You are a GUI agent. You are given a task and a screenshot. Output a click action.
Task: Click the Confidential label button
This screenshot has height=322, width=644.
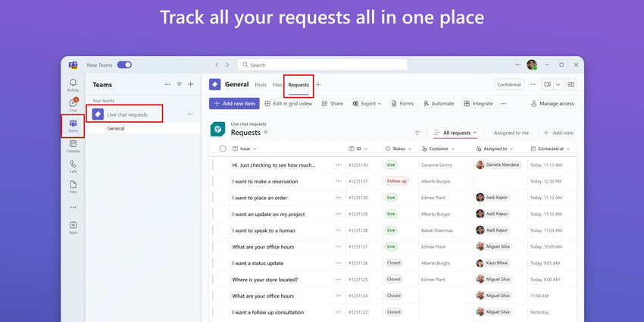click(509, 84)
